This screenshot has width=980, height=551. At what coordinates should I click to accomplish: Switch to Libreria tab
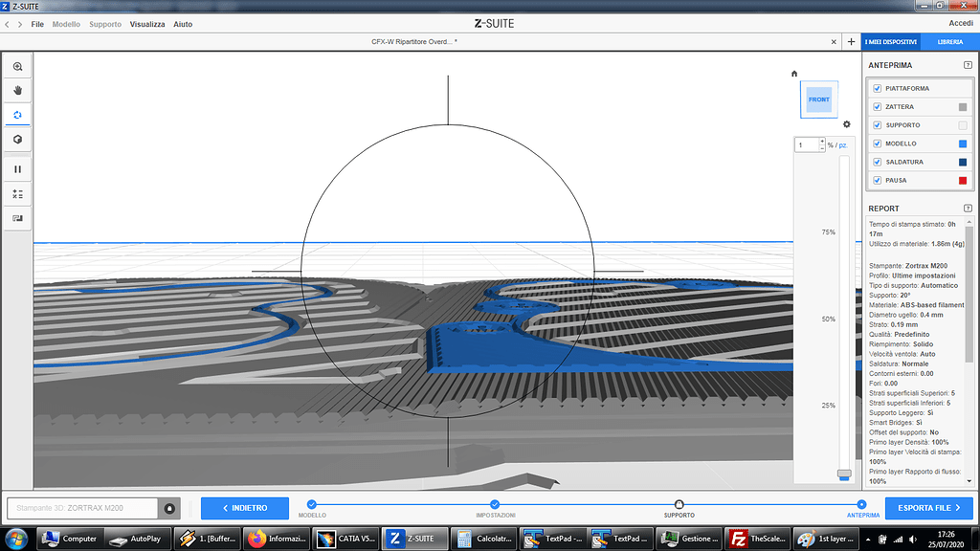tap(950, 42)
